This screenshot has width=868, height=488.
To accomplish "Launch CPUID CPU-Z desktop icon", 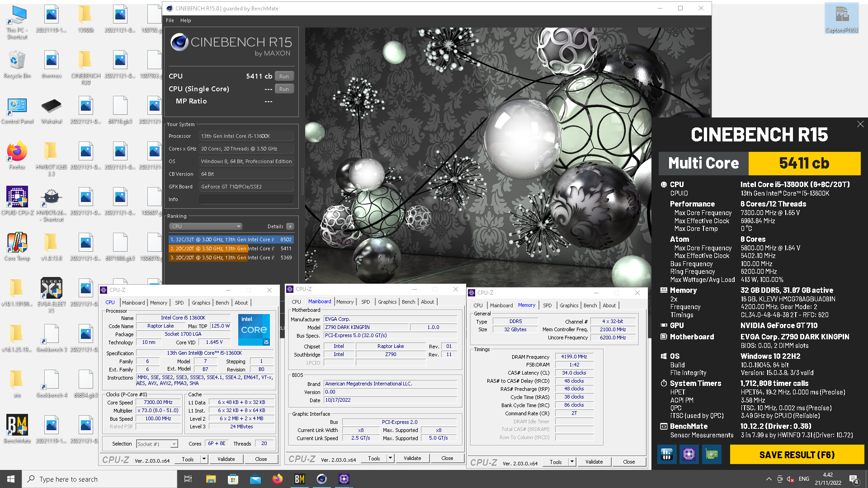I will pos(17,201).
